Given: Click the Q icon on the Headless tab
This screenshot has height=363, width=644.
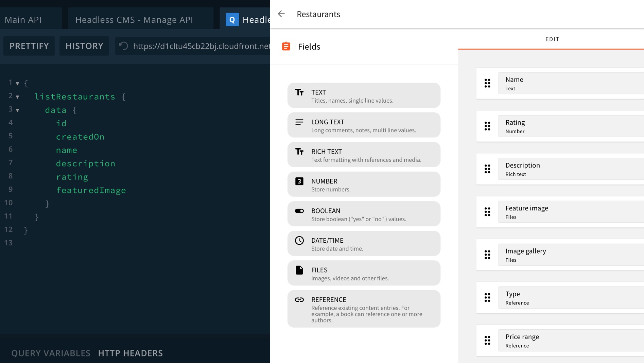Looking at the screenshot, I should tap(232, 20).
